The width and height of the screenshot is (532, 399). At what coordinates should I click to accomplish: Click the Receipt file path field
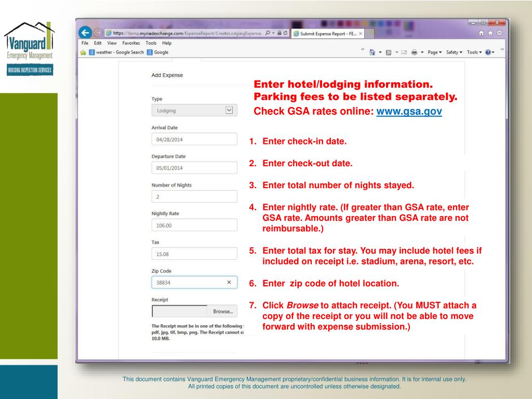tap(179, 311)
